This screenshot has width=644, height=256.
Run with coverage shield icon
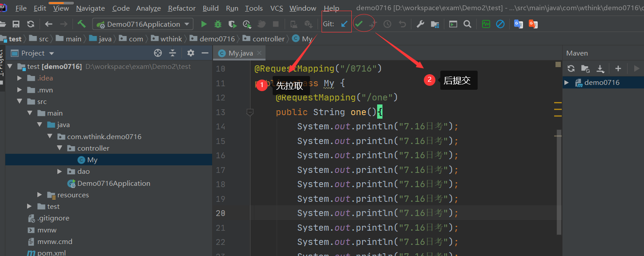(x=232, y=24)
